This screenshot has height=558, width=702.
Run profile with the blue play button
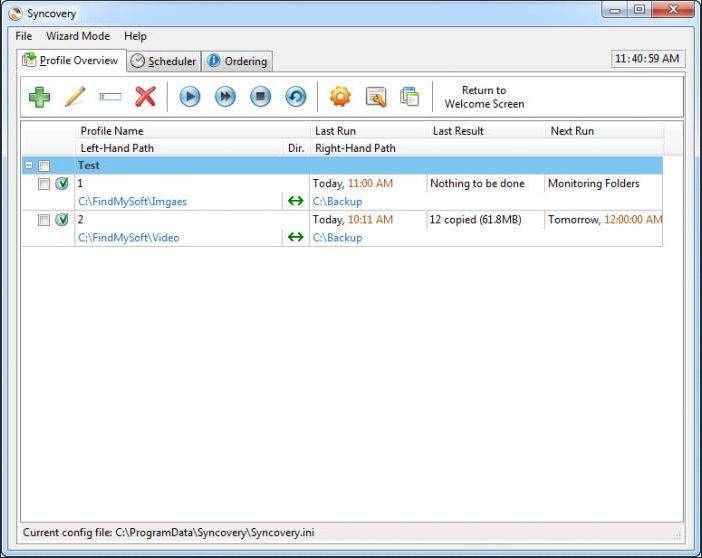(x=190, y=97)
